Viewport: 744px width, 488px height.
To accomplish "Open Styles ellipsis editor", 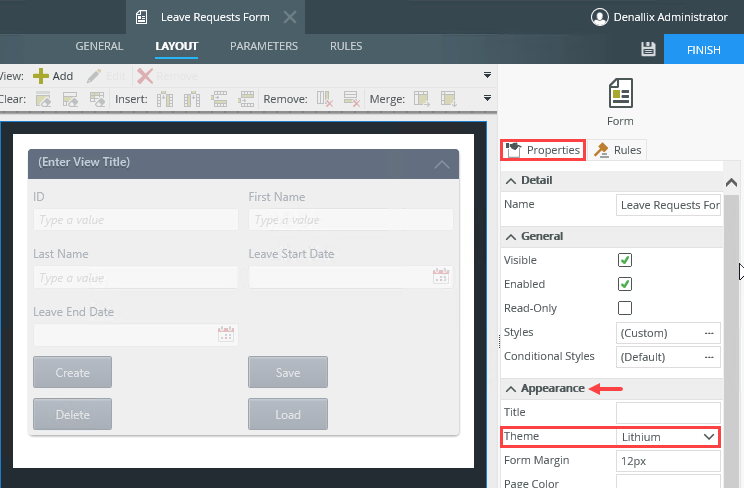I will 709,333.
